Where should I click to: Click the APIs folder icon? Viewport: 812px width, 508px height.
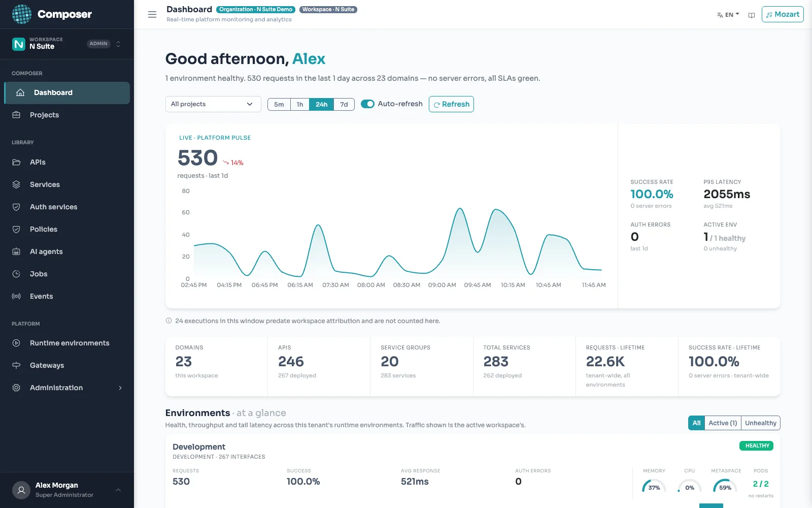click(16, 162)
